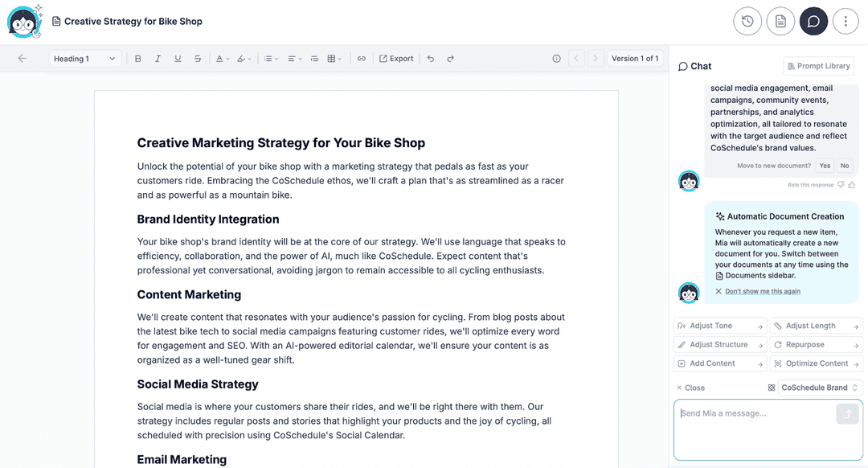
Task: Open the Adjust Length option
Action: [x=816, y=326]
